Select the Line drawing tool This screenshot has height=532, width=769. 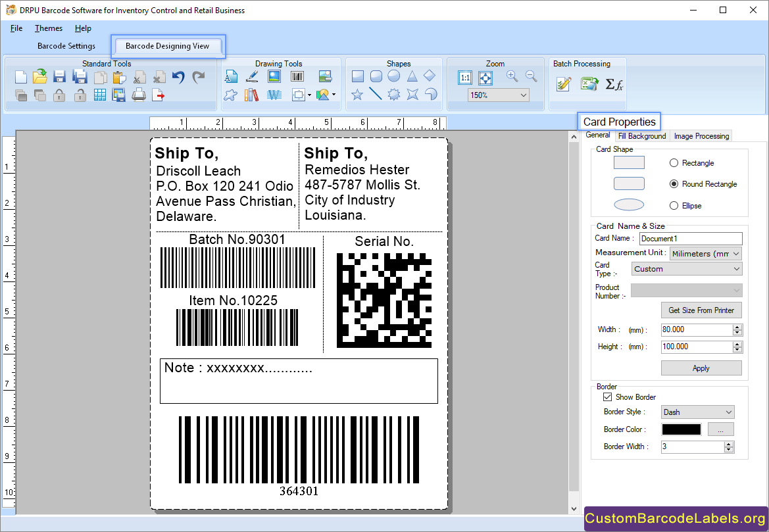[x=375, y=93]
